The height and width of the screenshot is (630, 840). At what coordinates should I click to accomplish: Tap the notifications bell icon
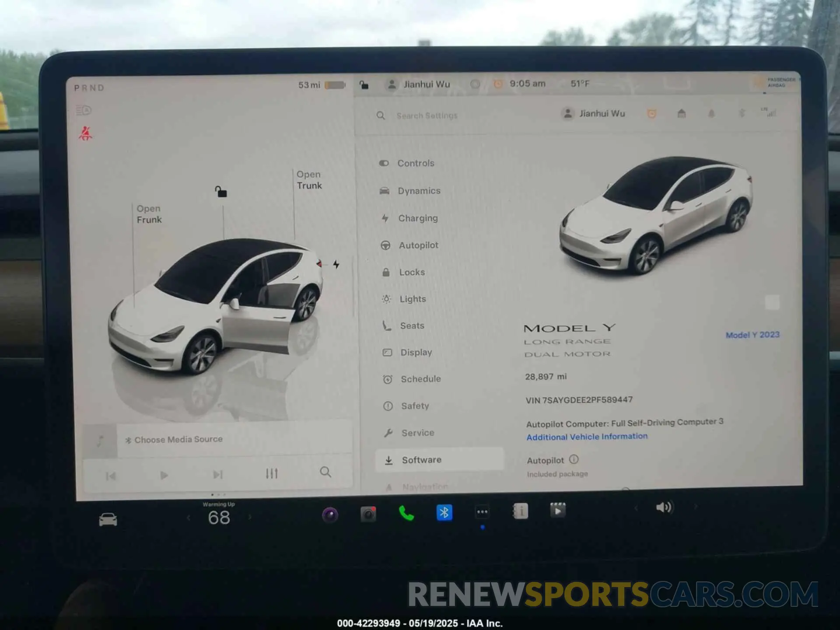point(711,114)
